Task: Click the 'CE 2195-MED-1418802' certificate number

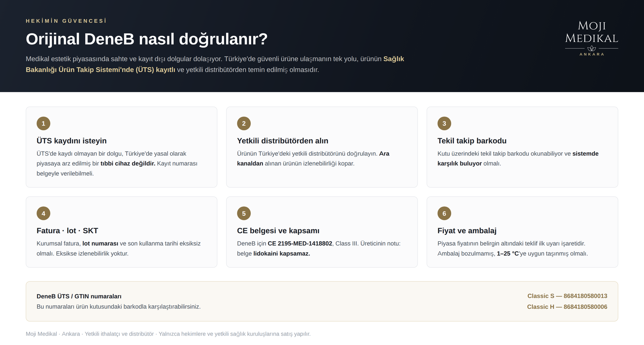Action: pyautogui.click(x=300, y=244)
